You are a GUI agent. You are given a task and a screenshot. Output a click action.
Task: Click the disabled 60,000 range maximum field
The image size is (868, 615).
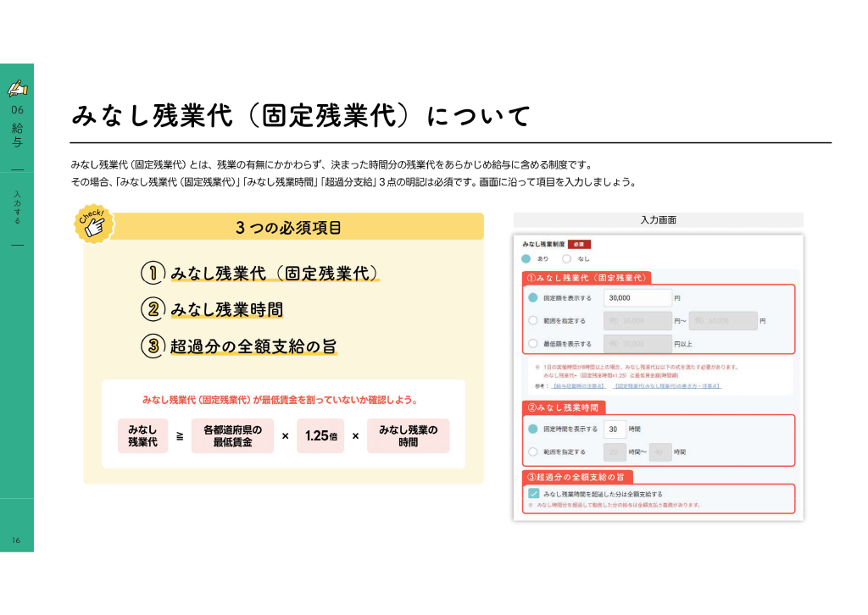click(723, 321)
